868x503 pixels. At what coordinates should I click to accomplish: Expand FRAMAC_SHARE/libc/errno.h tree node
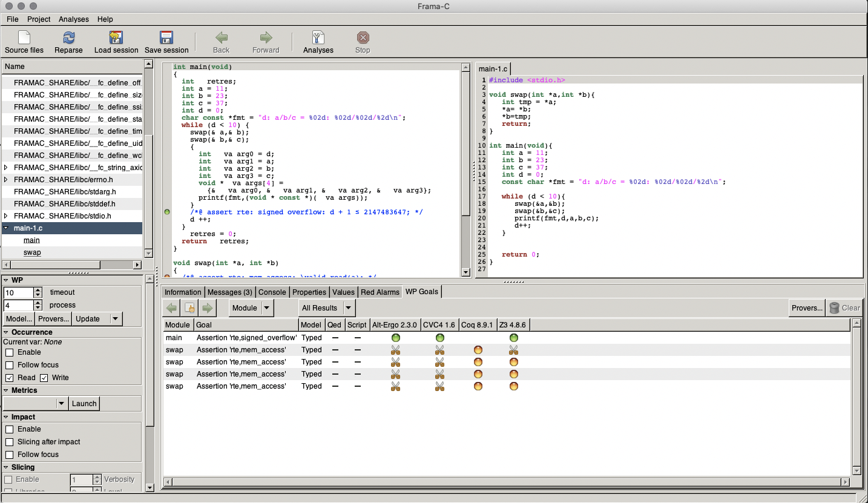6,180
